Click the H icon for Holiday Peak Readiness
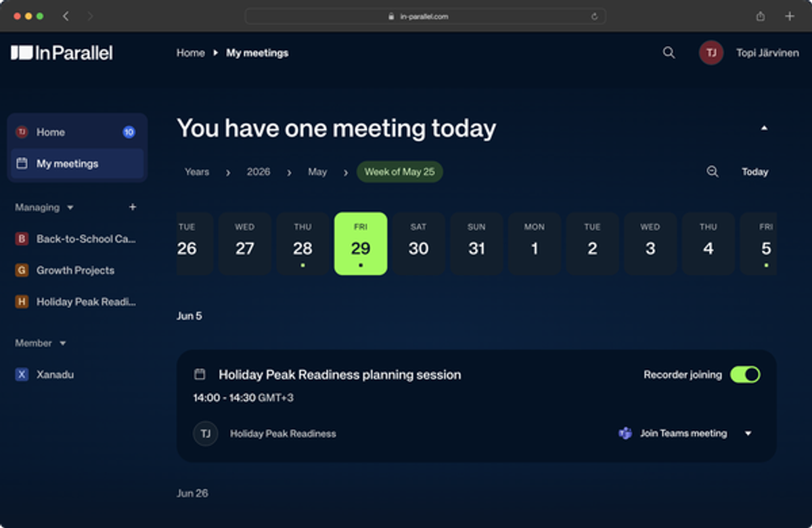This screenshot has height=528, width=812. (x=22, y=302)
